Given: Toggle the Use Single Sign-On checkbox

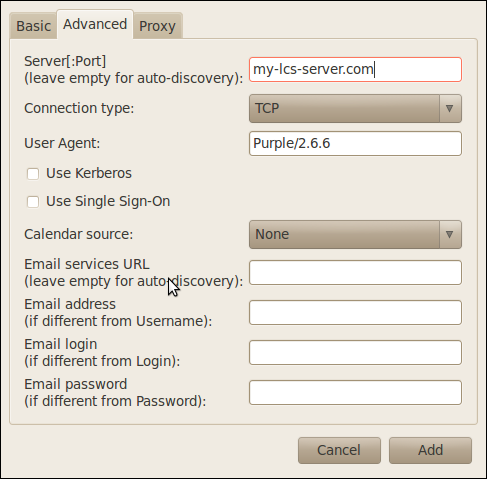Looking at the screenshot, I should click(x=33, y=202).
